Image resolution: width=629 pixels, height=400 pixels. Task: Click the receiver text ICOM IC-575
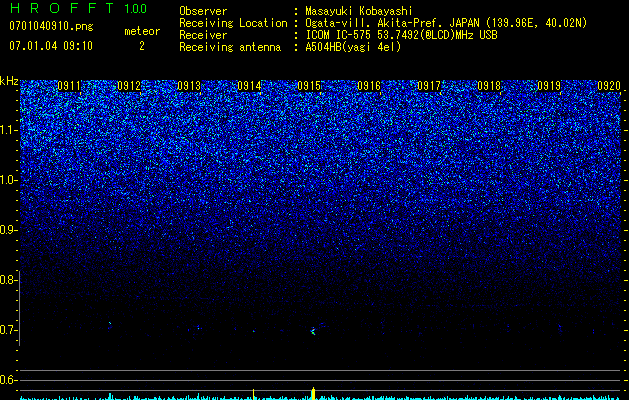click(339, 35)
